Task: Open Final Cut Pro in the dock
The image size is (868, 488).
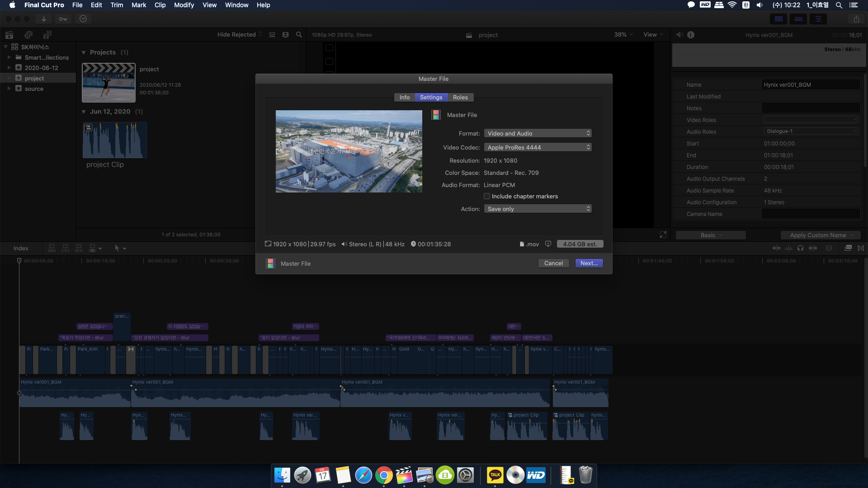Action: pos(404,475)
